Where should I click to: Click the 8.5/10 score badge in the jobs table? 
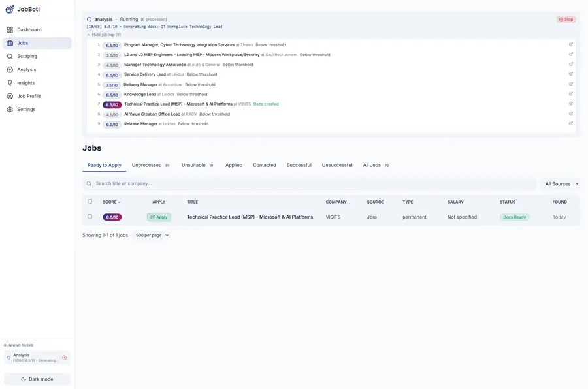[112, 217]
